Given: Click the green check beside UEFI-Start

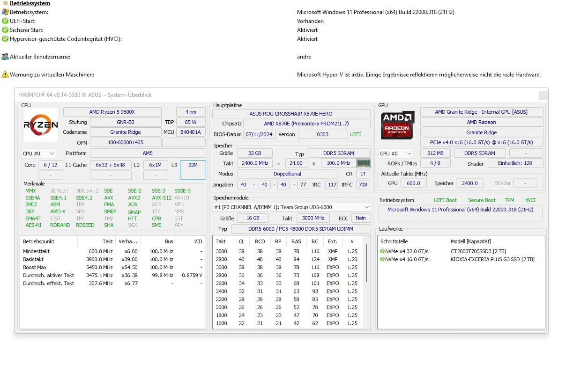Looking at the screenshot, I should pyautogui.click(x=5, y=21).
